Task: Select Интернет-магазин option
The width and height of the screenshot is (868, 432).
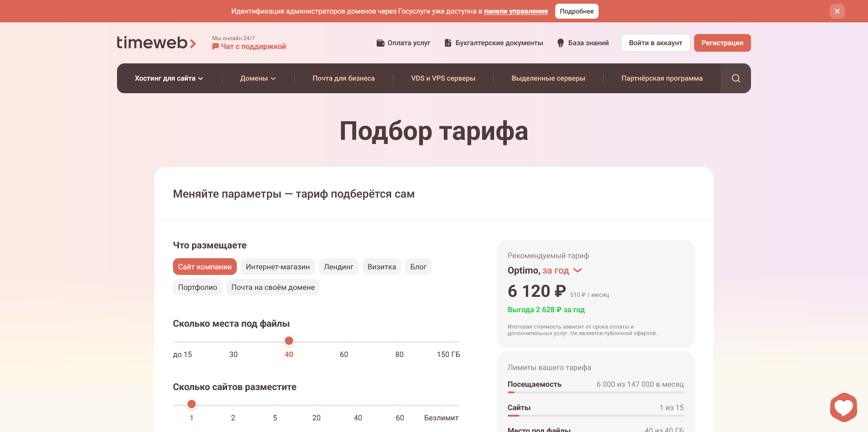Action: coord(278,267)
